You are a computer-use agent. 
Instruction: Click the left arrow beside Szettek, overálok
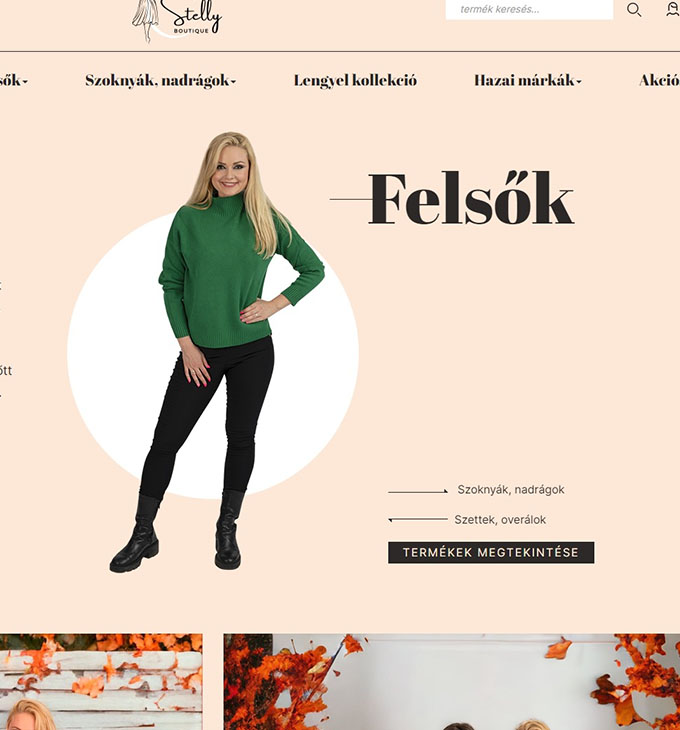(x=417, y=519)
